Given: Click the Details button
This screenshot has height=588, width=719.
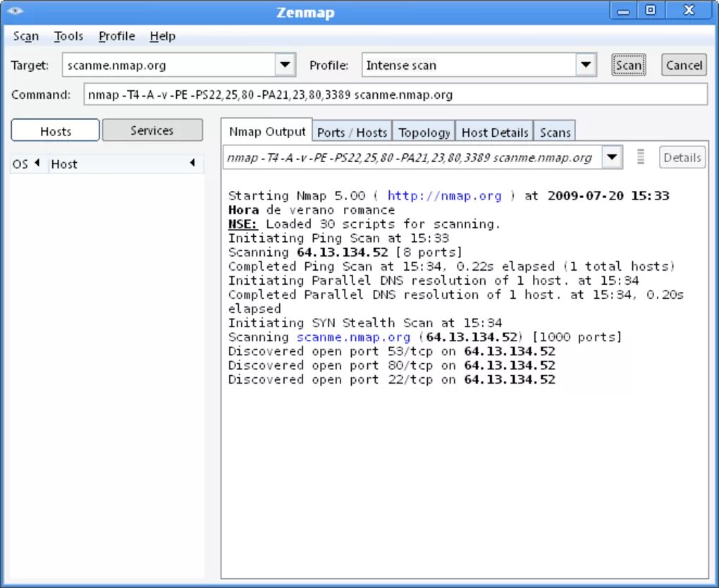Looking at the screenshot, I should click(x=682, y=157).
